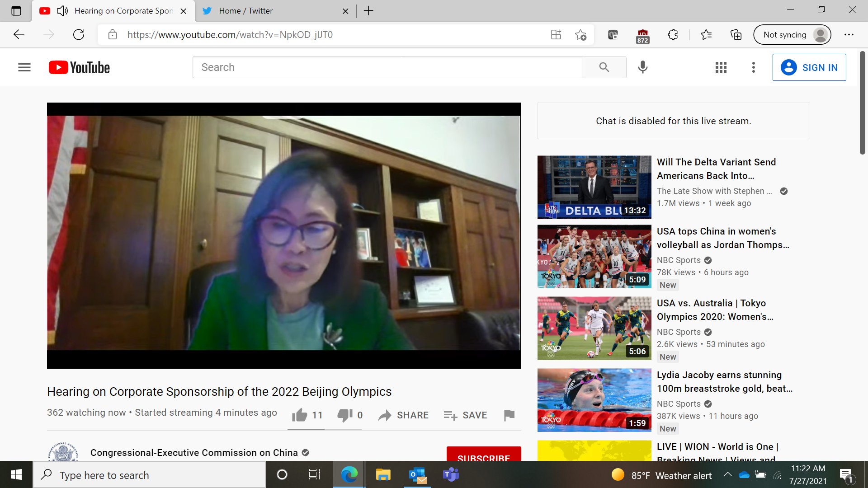Expand Edge Settings and more menu
Viewport: 868px width, 488px height.
coord(849,35)
